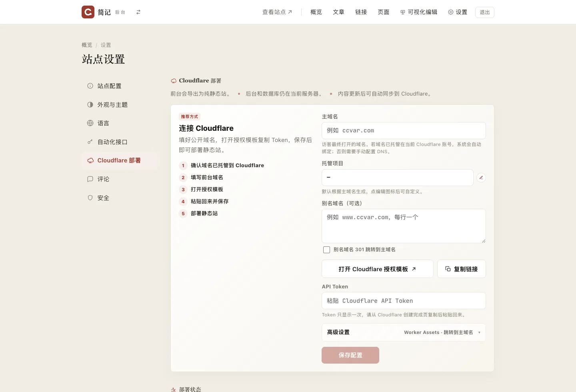
Task: Click step text 确认域名已托管到 Cloudflare
Action: (x=227, y=165)
